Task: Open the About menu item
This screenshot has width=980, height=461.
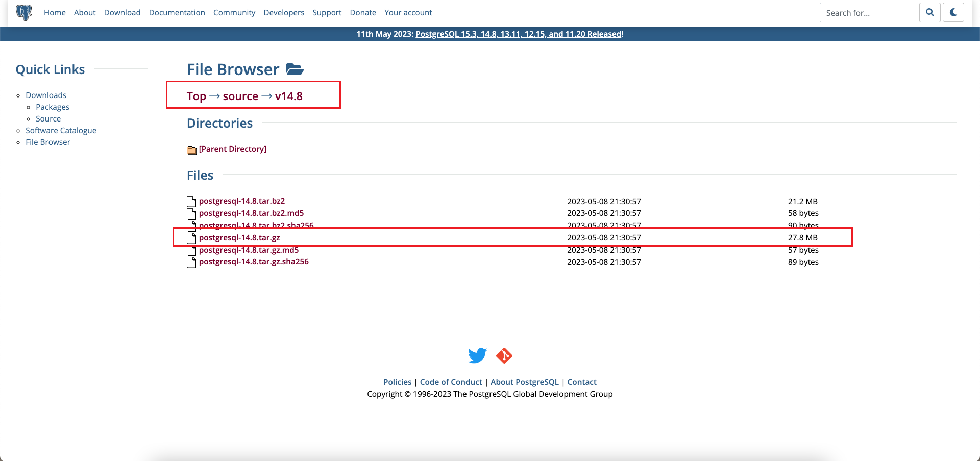Action: [85, 12]
